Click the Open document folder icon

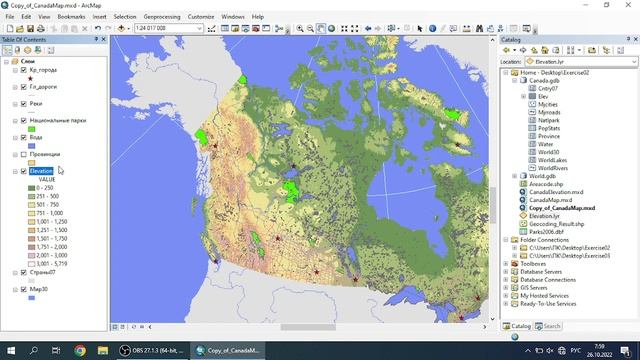coord(20,29)
